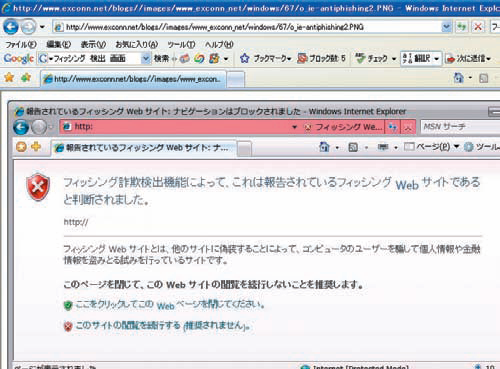Click the green Refresh icon in the outer address bar
The height and width of the screenshot is (369, 500).
462,27
